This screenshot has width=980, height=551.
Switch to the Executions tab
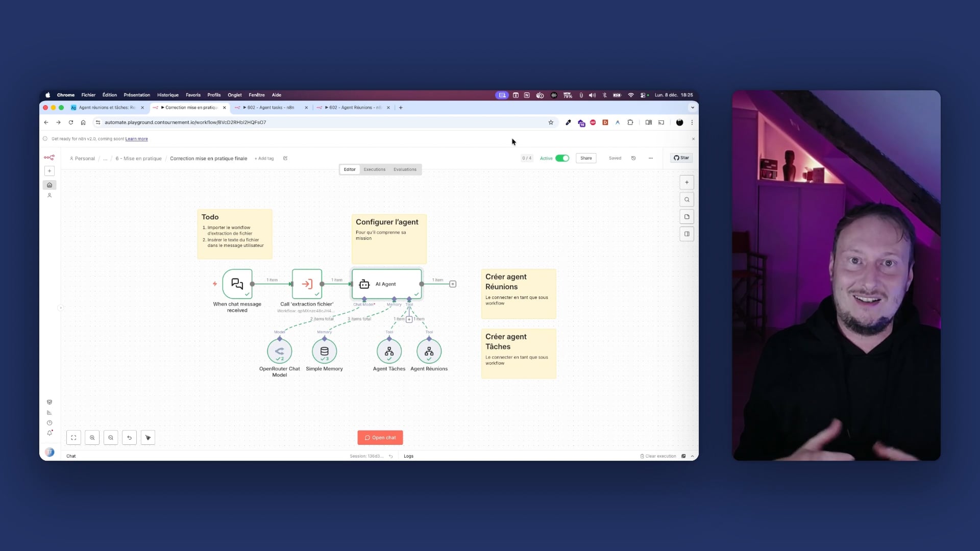(374, 169)
